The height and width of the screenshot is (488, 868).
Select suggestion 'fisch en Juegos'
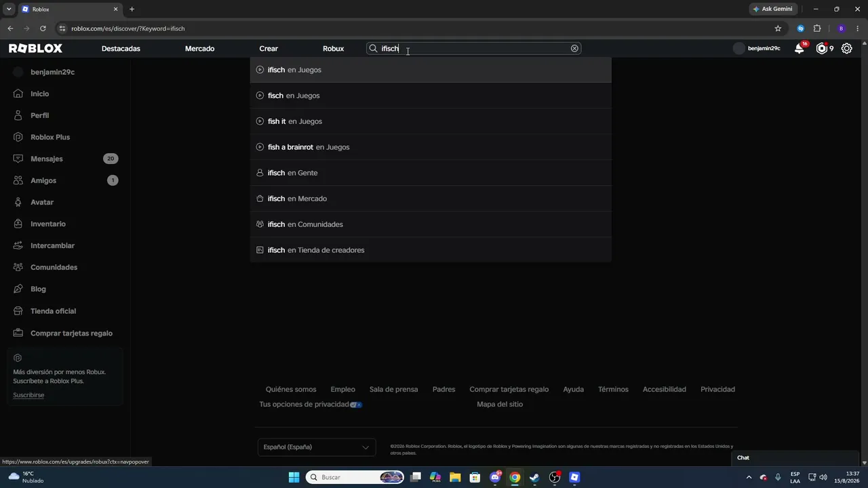[x=431, y=96]
